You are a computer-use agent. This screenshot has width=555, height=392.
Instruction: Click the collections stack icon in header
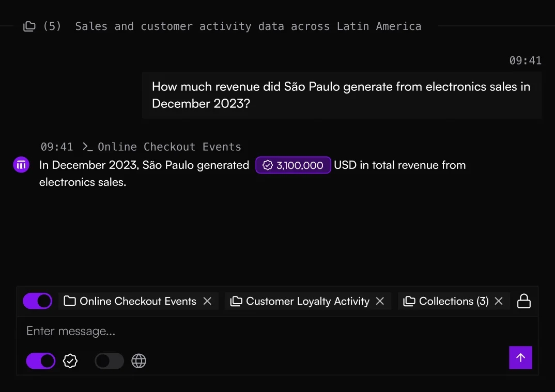tap(29, 26)
